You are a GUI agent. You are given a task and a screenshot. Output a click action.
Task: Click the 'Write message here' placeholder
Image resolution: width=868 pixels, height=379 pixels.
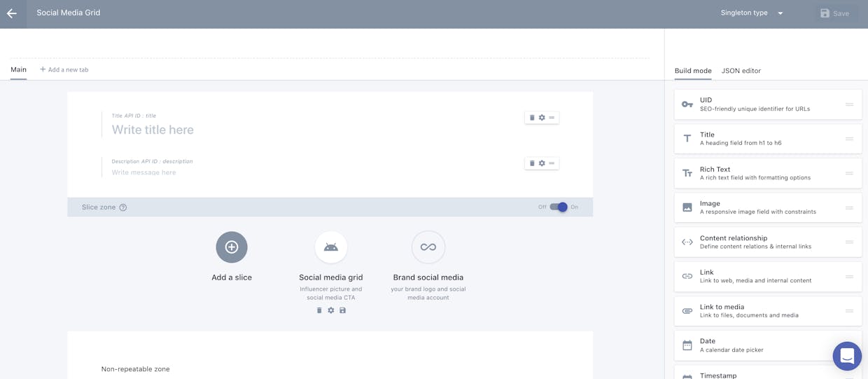click(143, 172)
